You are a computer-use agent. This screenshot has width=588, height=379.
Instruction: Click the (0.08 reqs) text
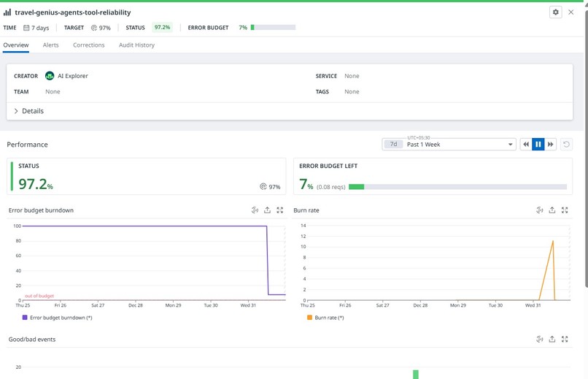[330, 187]
